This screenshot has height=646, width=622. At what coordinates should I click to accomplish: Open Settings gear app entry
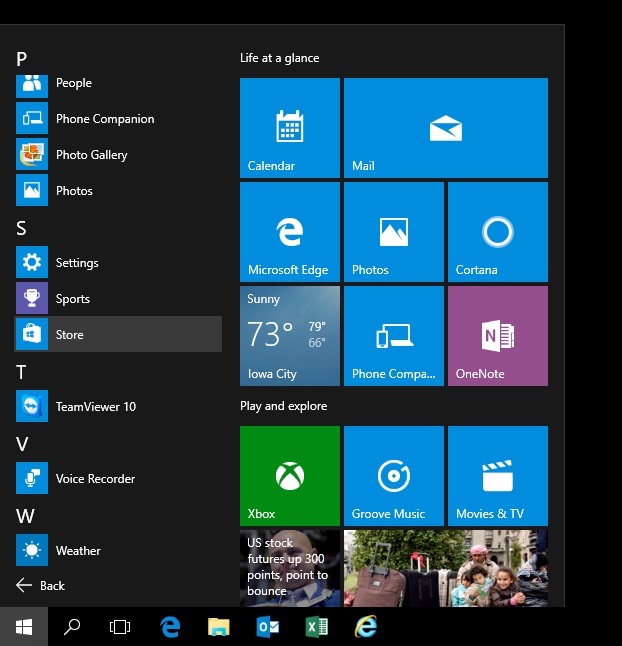[x=118, y=262]
